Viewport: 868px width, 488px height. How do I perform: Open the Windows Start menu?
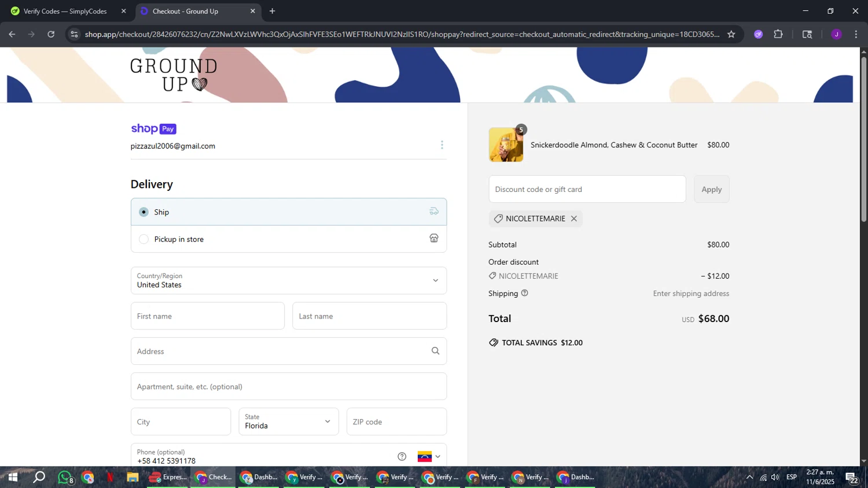pos(12,477)
